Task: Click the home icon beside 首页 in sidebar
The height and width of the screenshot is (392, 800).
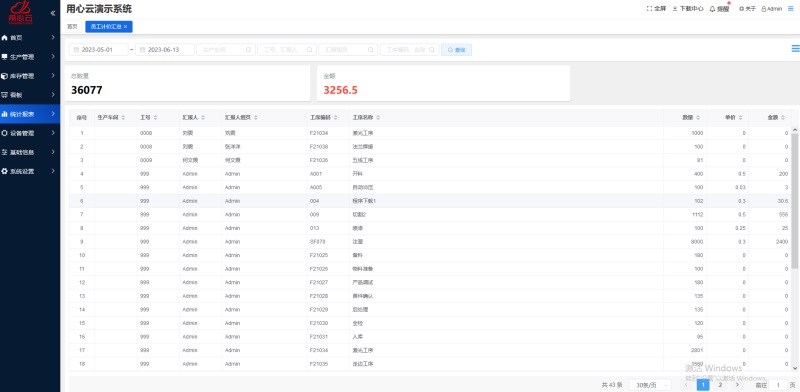Action: pyautogui.click(x=5, y=38)
